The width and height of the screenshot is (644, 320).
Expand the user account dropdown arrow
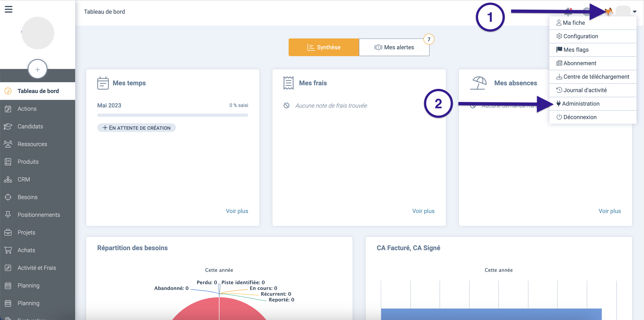tap(634, 11)
